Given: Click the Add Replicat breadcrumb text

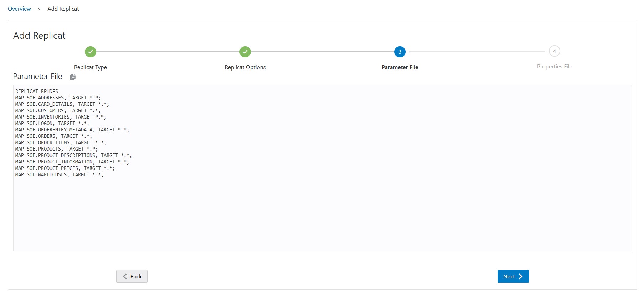Looking at the screenshot, I should coord(63,9).
